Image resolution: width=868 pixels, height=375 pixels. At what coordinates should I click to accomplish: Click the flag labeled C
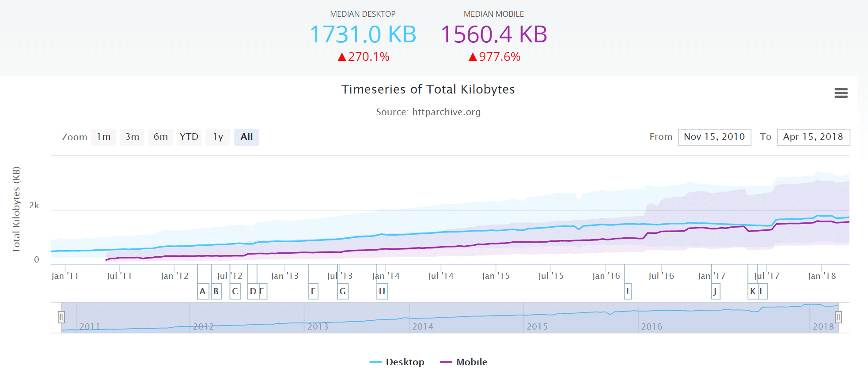(x=235, y=291)
